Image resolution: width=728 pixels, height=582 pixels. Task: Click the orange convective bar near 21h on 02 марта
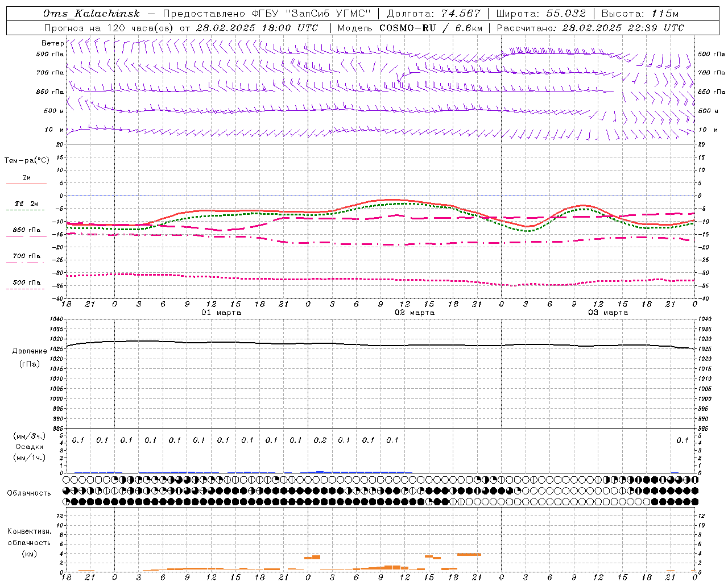point(469,554)
